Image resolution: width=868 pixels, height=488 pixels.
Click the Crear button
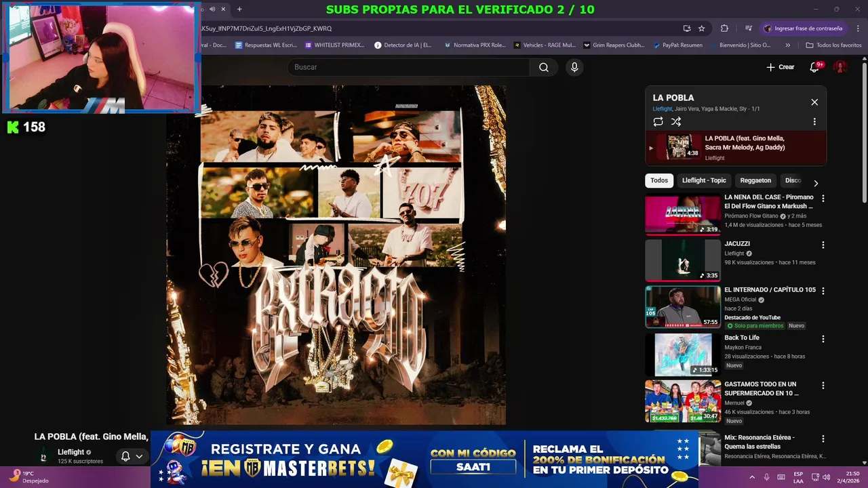[780, 67]
